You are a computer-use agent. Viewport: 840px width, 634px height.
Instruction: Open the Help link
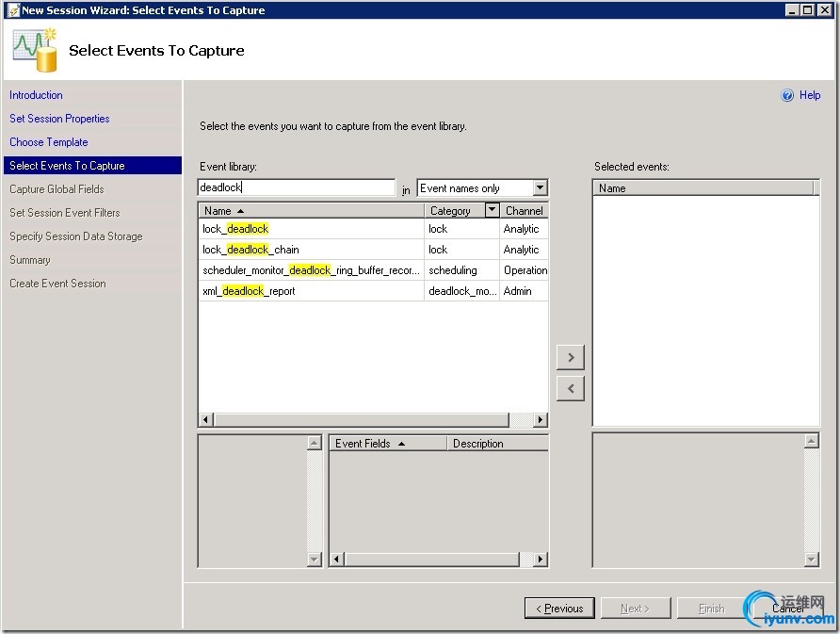coord(810,95)
